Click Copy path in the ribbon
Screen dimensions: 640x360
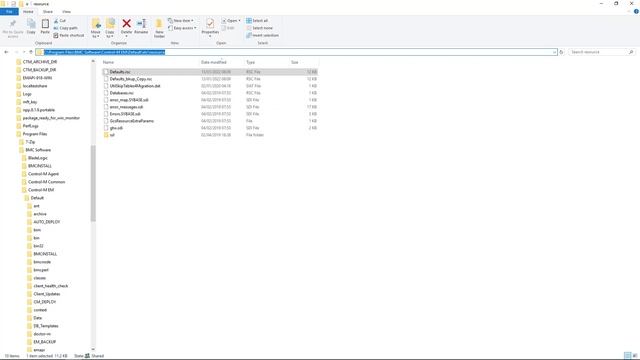[65, 28]
